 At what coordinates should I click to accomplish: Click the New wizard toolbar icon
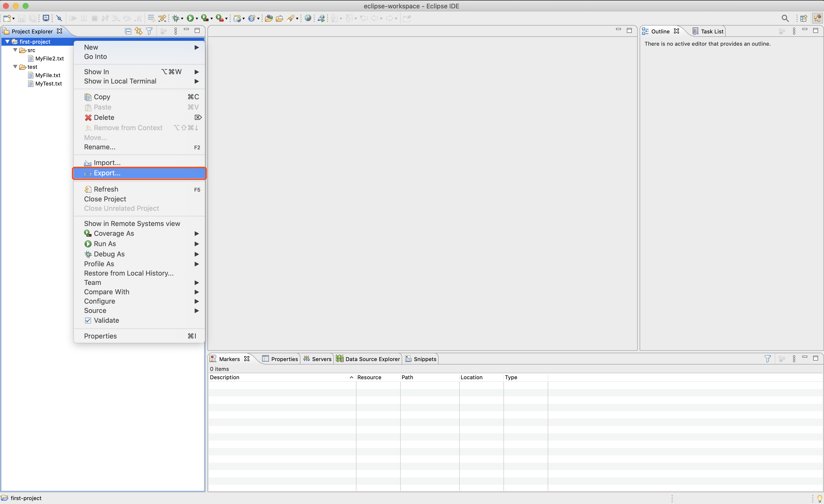[x=7, y=18]
